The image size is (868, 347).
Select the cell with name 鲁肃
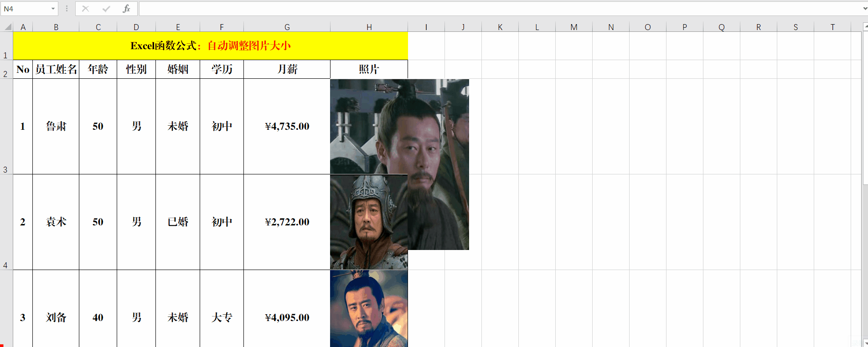pos(56,126)
